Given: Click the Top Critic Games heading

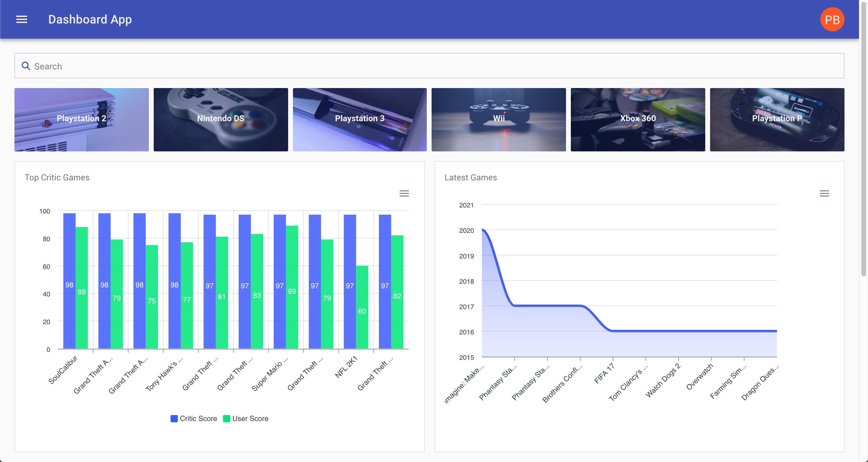Looking at the screenshot, I should pos(57,177).
